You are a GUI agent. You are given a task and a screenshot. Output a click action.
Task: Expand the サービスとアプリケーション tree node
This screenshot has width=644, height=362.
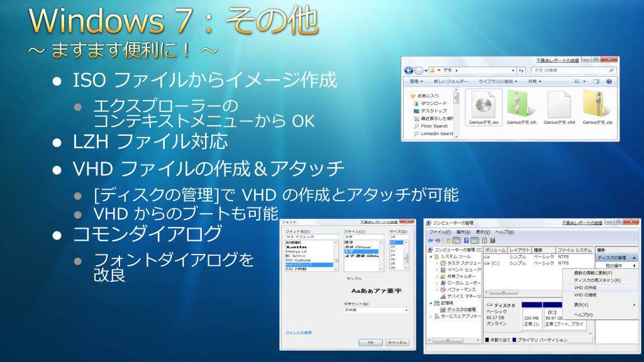[x=431, y=317]
